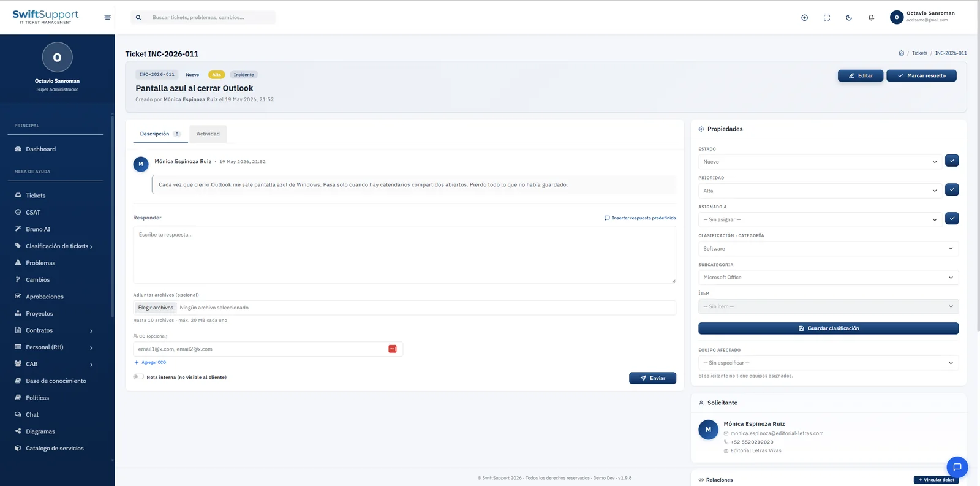
Task: Toggle fullscreen mode icon
Action: point(827,18)
